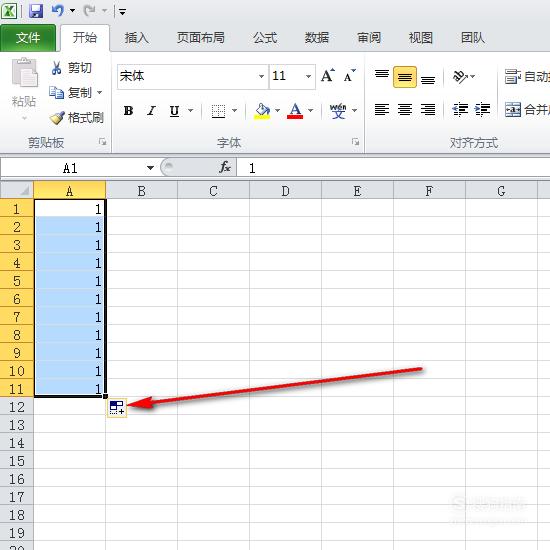Select column D header
Image resolution: width=550 pixels, height=550 pixels.
click(286, 190)
